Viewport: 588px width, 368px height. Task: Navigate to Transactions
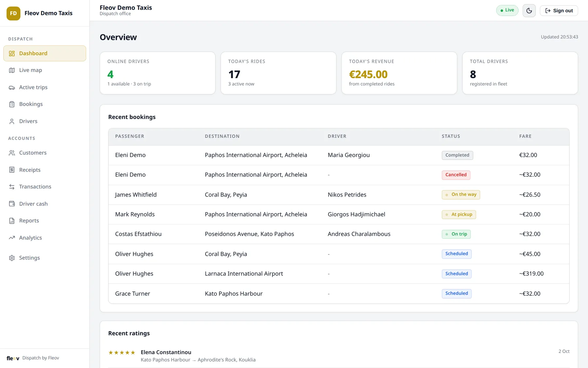(x=45, y=187)
